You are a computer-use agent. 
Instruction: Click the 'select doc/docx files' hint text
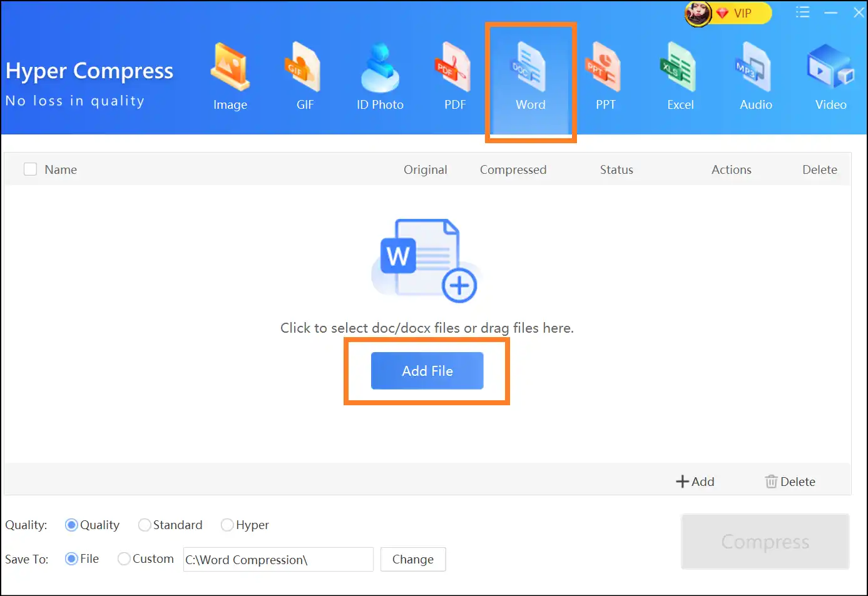coord(427,328)
